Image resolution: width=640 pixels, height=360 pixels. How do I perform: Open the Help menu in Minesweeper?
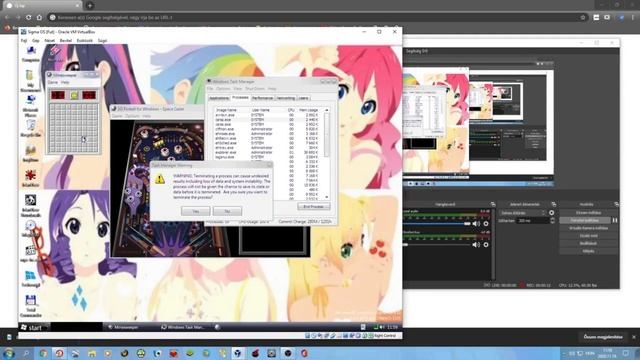[65, 82]
